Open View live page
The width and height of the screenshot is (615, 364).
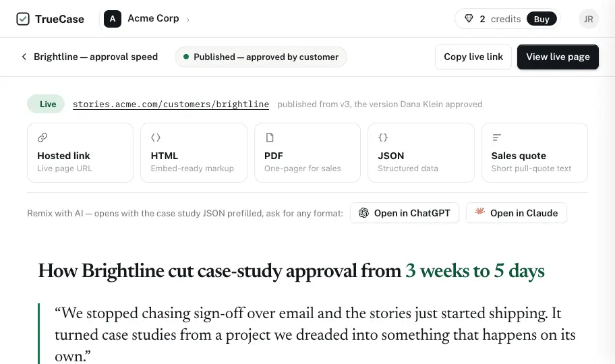pyautogui.click(x=558, y=57)
